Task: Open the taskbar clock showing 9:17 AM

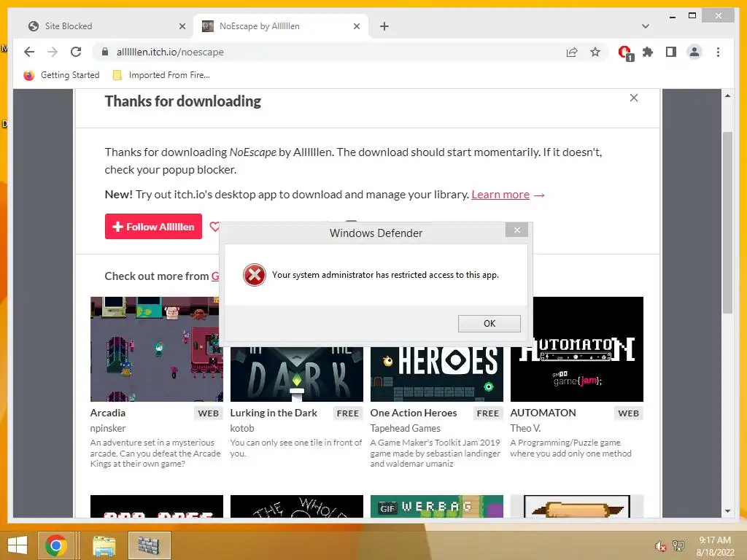Action: [715, 545]
